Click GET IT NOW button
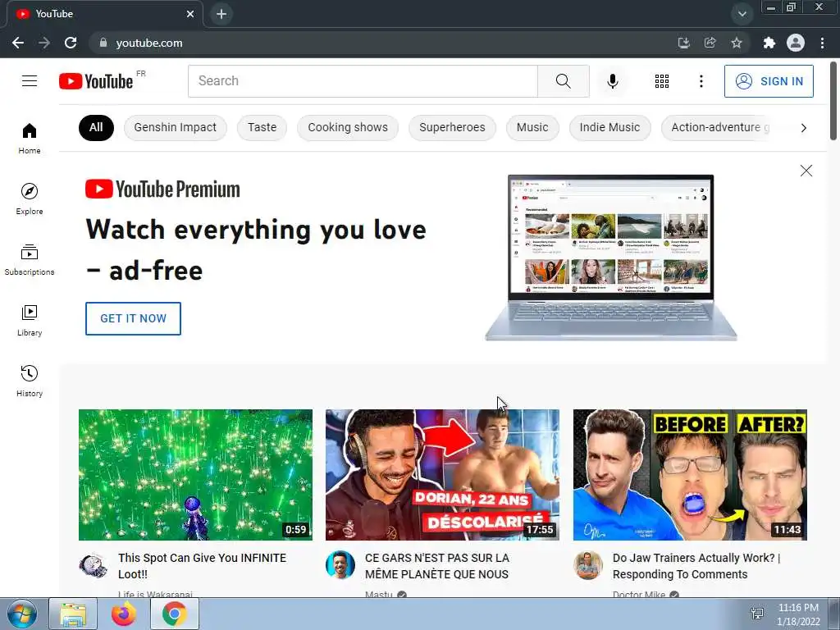 point(133,318)
